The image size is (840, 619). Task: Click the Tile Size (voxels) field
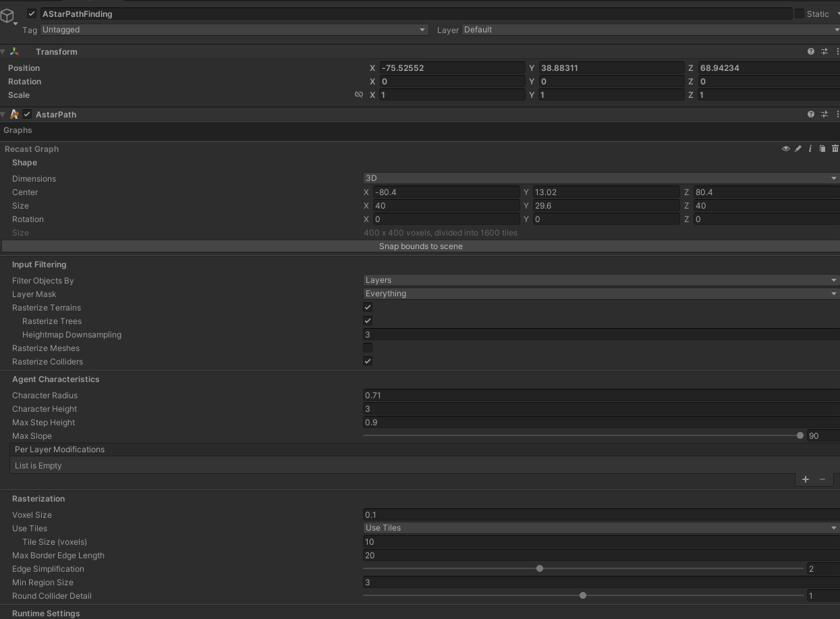pos(601,542)
